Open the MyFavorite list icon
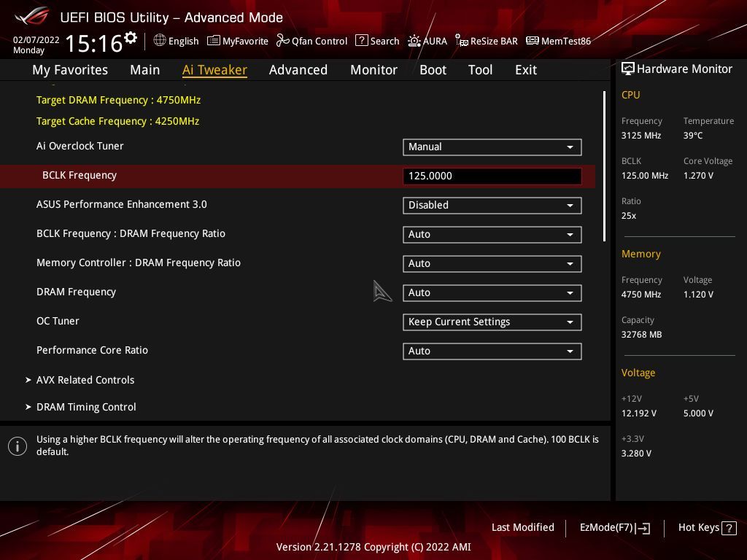Viewport: 747px width, 560px height. coord(214,41)
